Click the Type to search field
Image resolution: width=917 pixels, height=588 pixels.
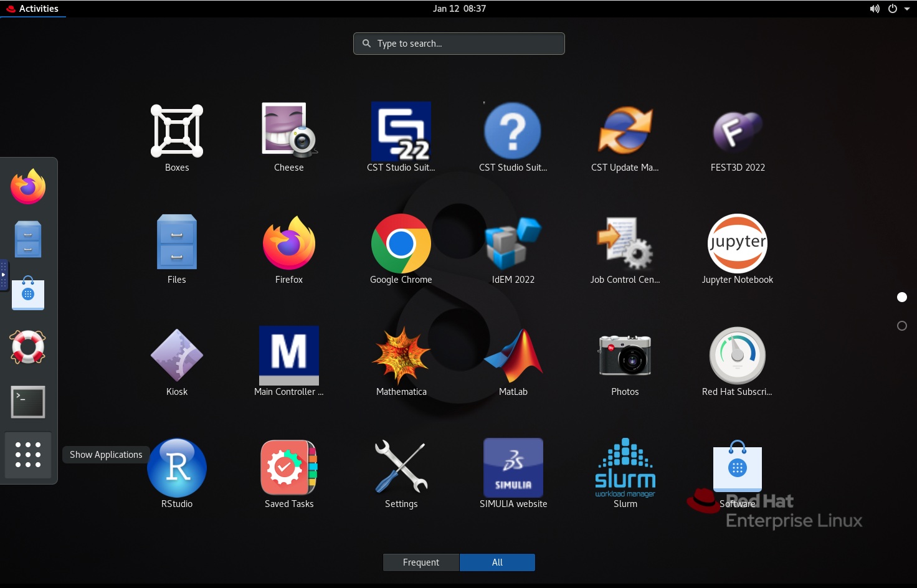[x=459, y=44]
